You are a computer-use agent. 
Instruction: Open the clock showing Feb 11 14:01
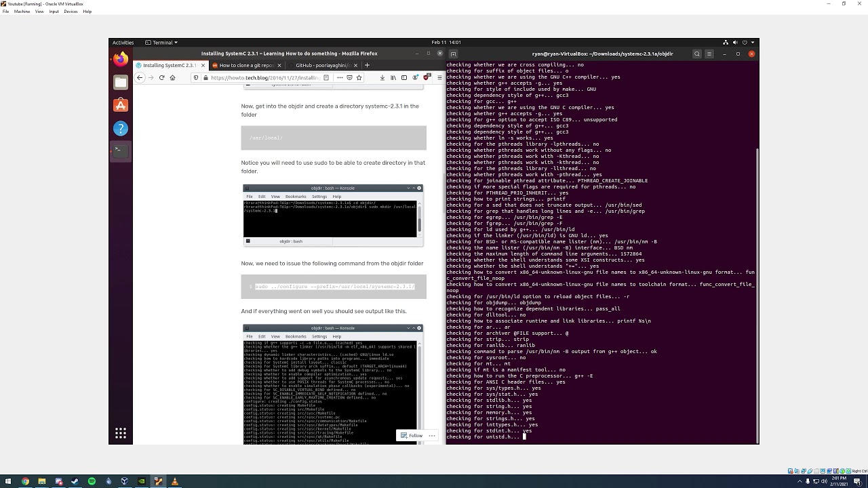(x=446, y=42)
